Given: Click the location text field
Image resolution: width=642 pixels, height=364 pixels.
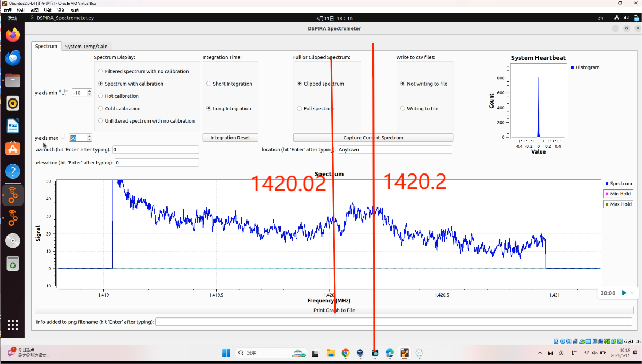Looking at the screenshot, I should (394, 150).
